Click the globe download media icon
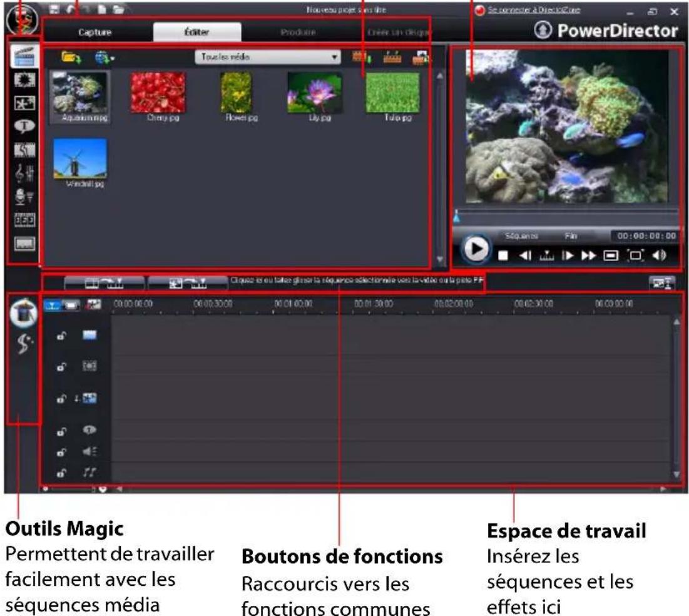The width and height of the screenshot is (689, 616). pos(102,57)
